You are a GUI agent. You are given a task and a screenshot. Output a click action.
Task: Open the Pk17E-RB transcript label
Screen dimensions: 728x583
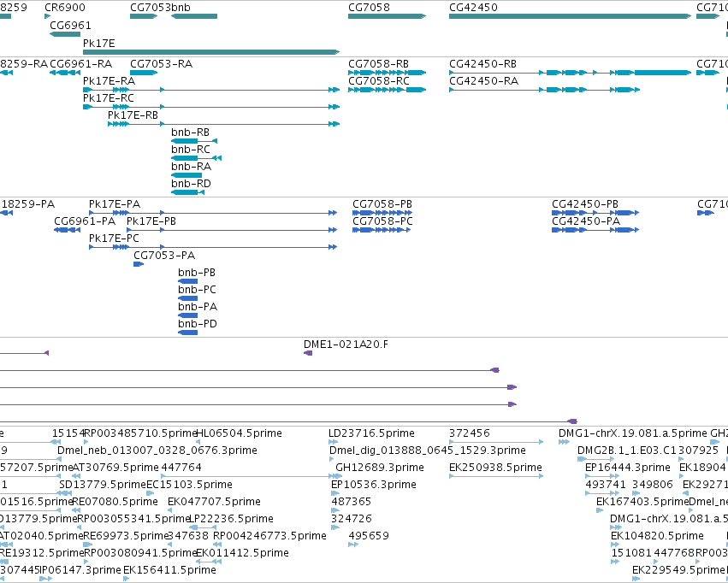click(133, 115)
